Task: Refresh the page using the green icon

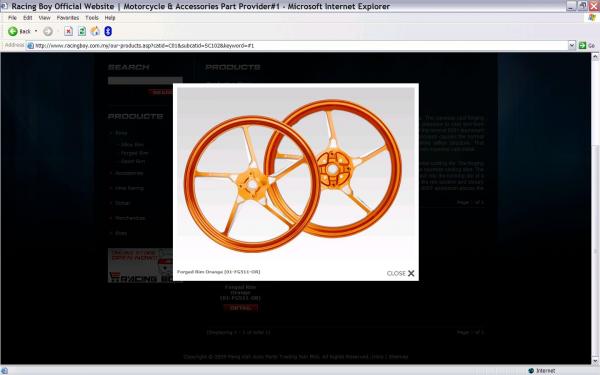Action: point(82,31)
